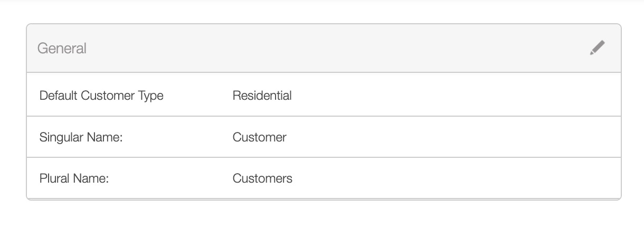This screenshot has height=227, width=644.
Task: Click the word 'Default' in first row
Action: point(59,96)
